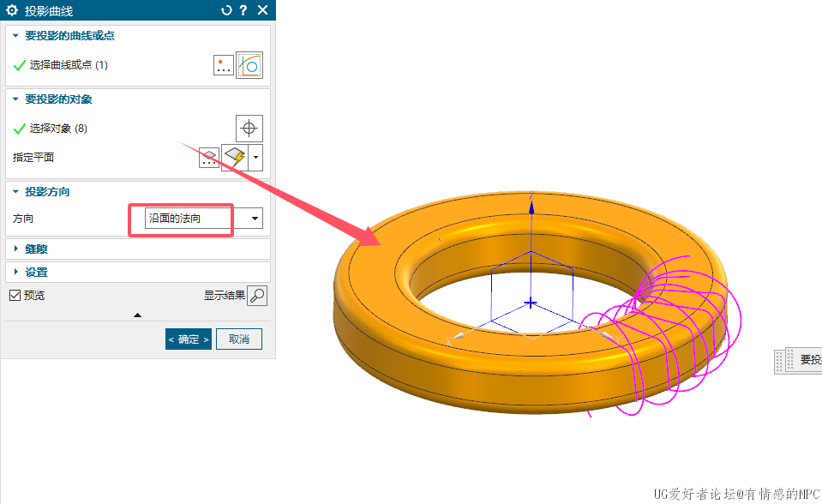Click the show result magnifier icon
822x504 pixels.
pyautogui.click(x=256, y=296)
